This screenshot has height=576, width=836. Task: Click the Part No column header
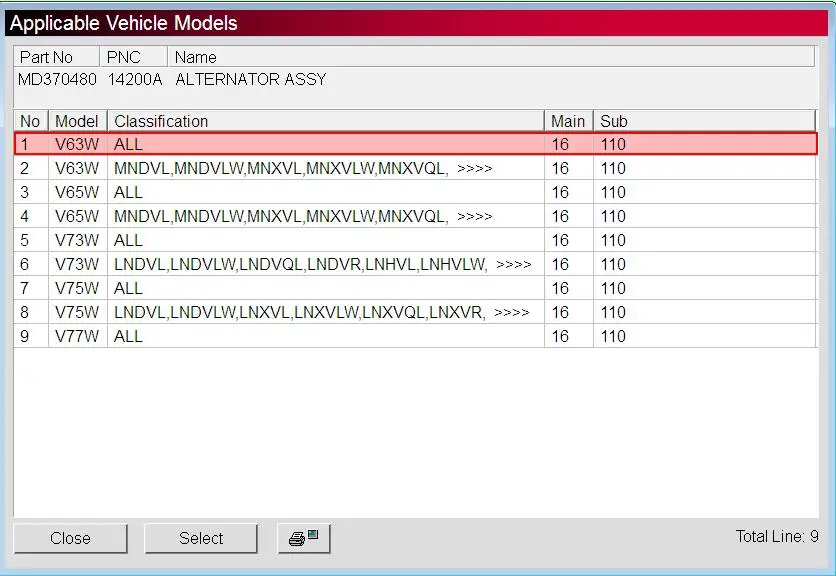coord(57,57)
